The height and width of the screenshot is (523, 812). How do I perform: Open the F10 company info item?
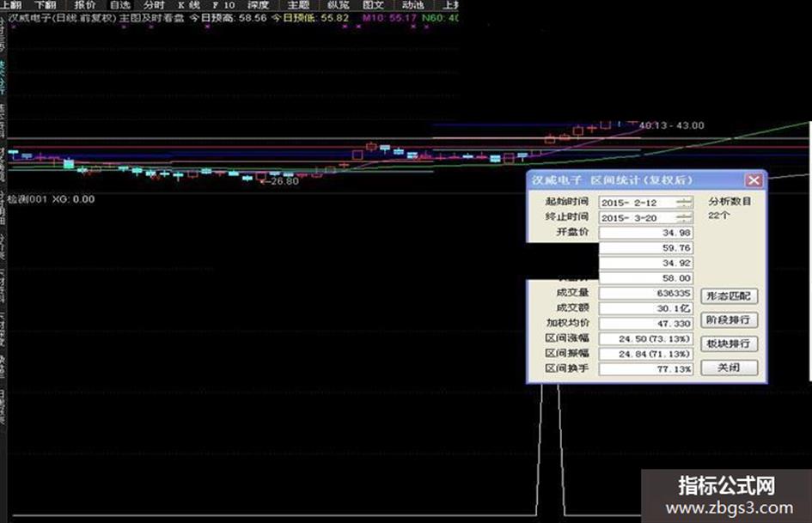pyautogui.click(x=223, y=4)
